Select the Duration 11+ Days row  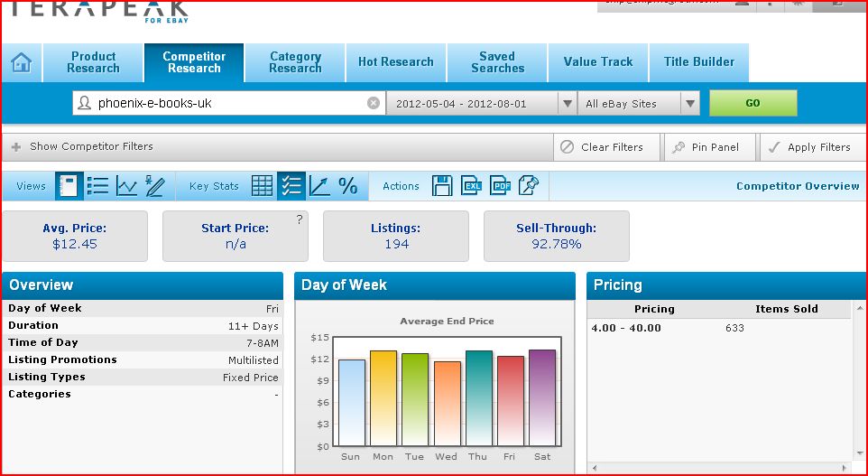click(143, 326)
